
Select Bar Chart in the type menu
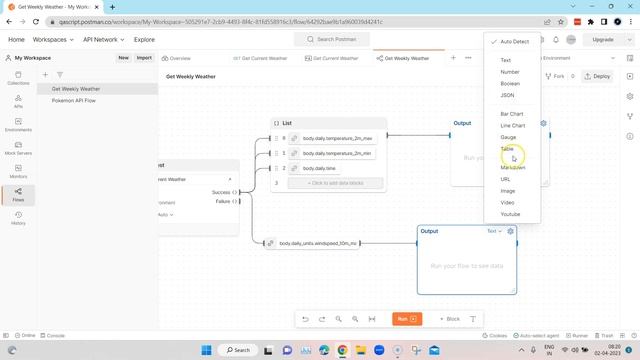tap(512, 114)
